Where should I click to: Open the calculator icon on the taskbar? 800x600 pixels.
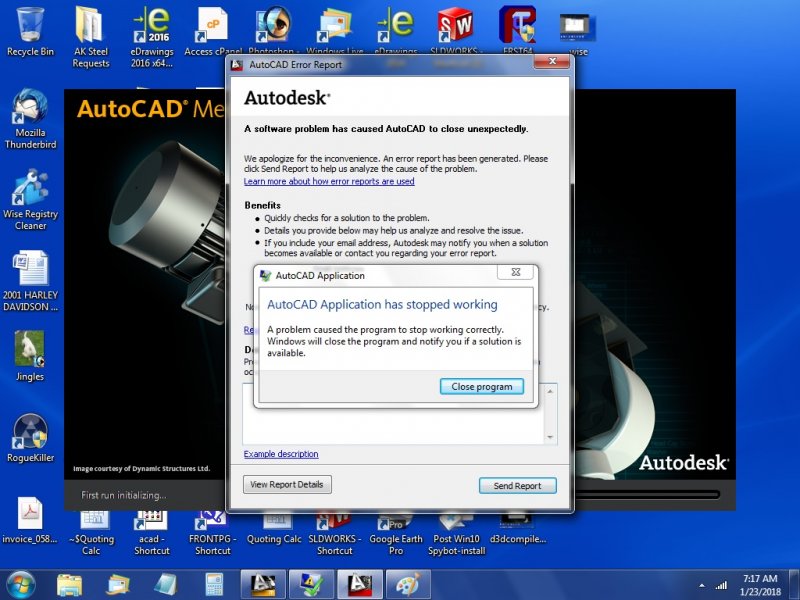(215, 585)
